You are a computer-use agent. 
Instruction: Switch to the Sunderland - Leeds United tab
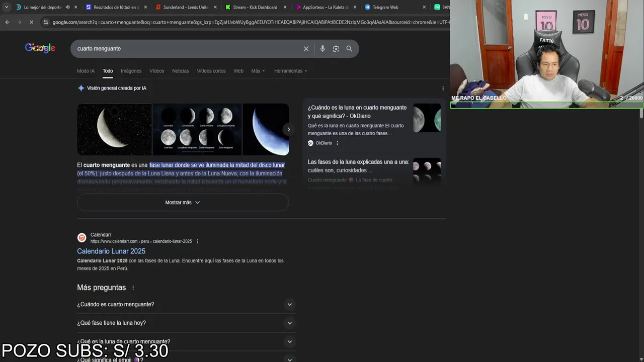pos(182,7)
